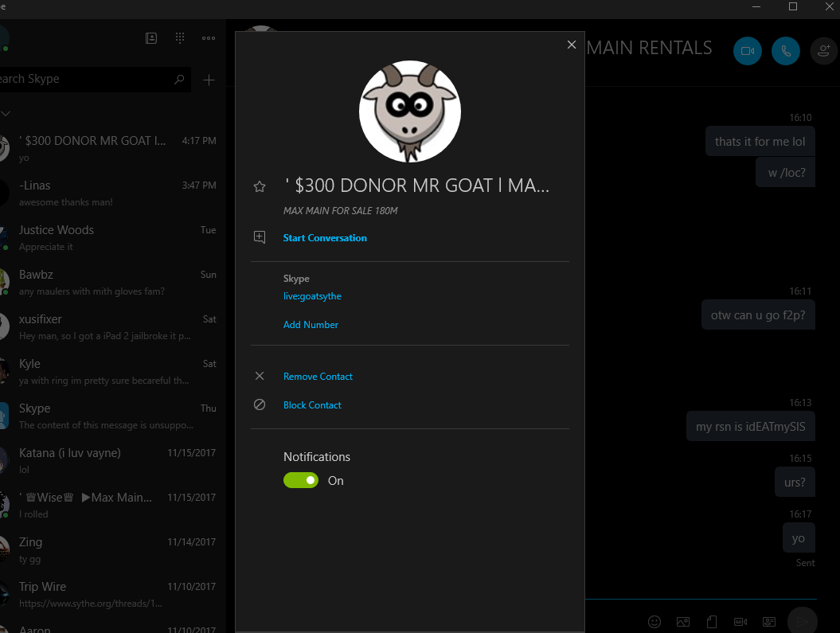
Task: Open the Trip Wire conversation
Action: 111,595
